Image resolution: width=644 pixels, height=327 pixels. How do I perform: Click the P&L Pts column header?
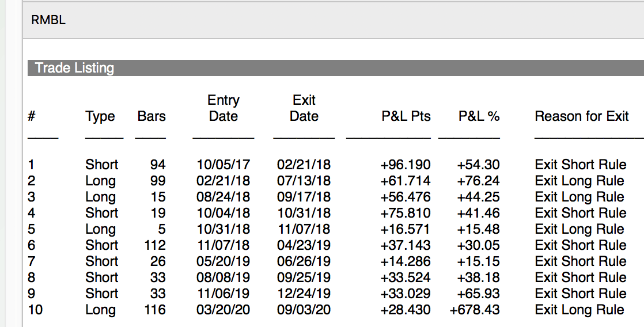pos(406,116)
